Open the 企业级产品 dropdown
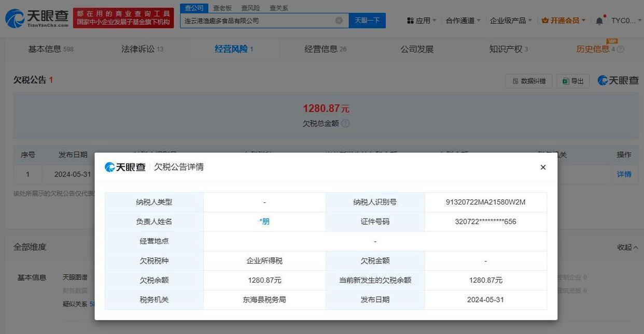Screen dimensions: 644x334 click(510, 21)
